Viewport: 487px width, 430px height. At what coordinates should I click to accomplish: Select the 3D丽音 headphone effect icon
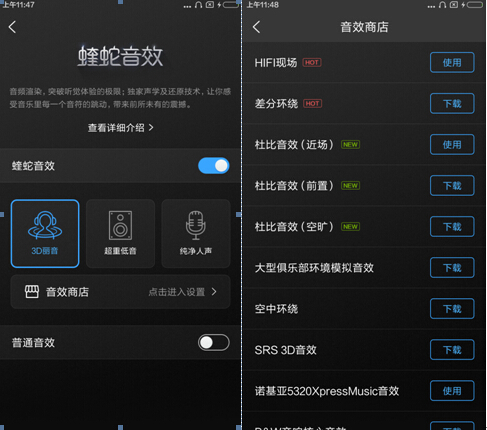[45, 225]
